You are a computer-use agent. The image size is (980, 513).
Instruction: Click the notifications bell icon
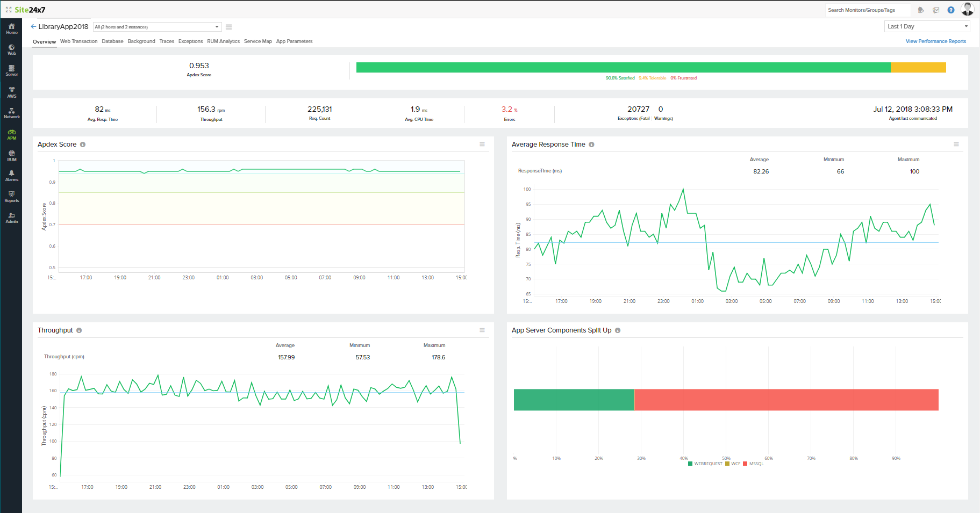tap(920, 10)
